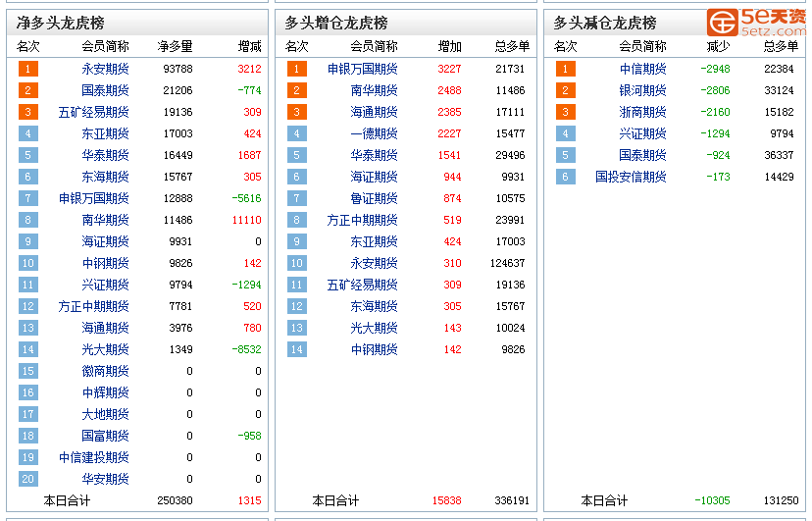Select 光大期货 change value -8532

(246, 349)
